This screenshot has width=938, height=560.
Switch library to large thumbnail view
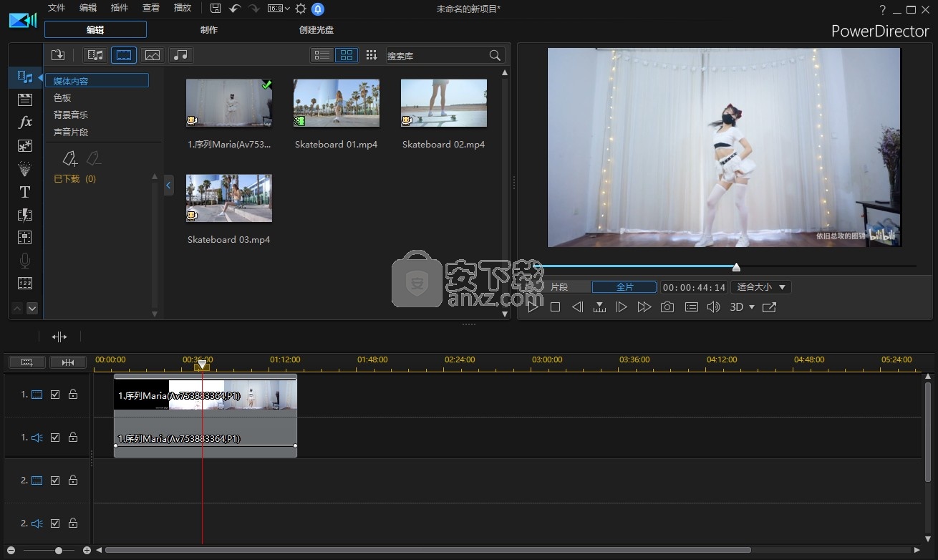click(x=347, y=55)
